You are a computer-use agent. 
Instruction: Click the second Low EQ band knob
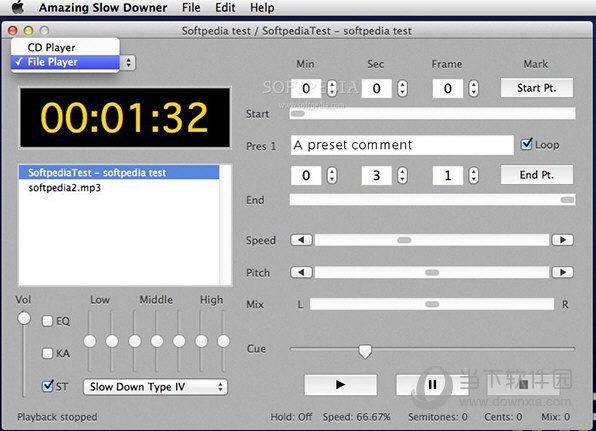point(112,341)
